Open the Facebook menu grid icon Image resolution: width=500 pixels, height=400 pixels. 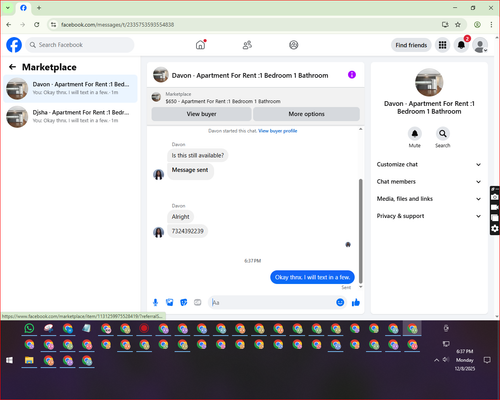tap(442, 45)
